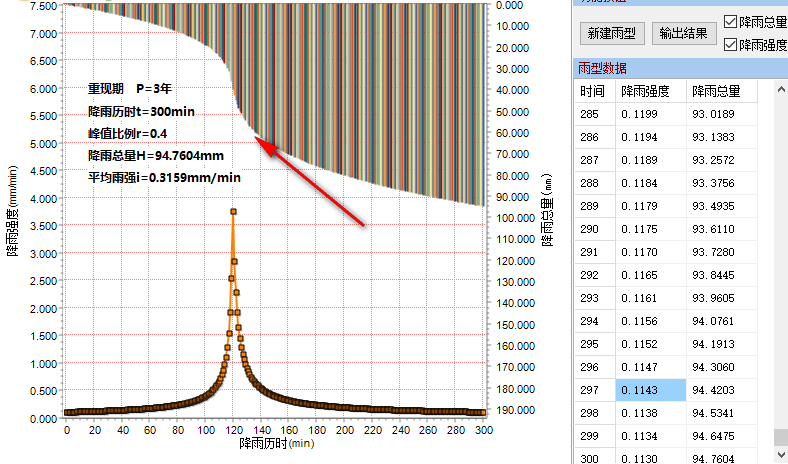Viewport: 788px width, 464px height.
Task: Click the peak data point on the chart
Action: pyautogui.click(x=233, y=211)
